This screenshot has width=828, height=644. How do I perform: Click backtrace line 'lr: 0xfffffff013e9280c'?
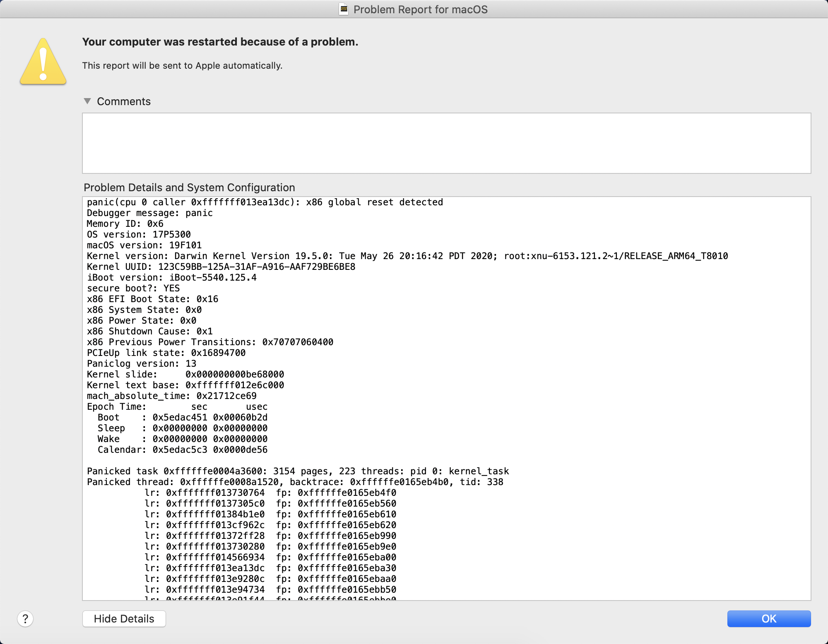270,579
